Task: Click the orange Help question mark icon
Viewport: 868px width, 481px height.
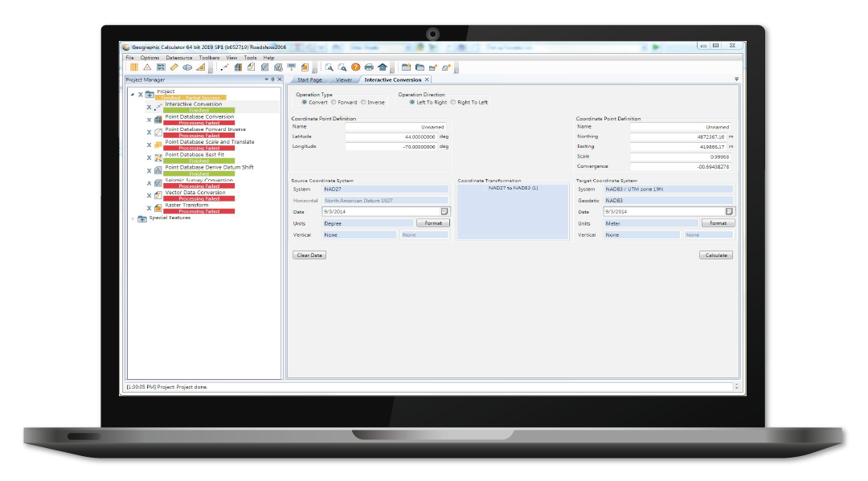Action: tap(355, 67)
